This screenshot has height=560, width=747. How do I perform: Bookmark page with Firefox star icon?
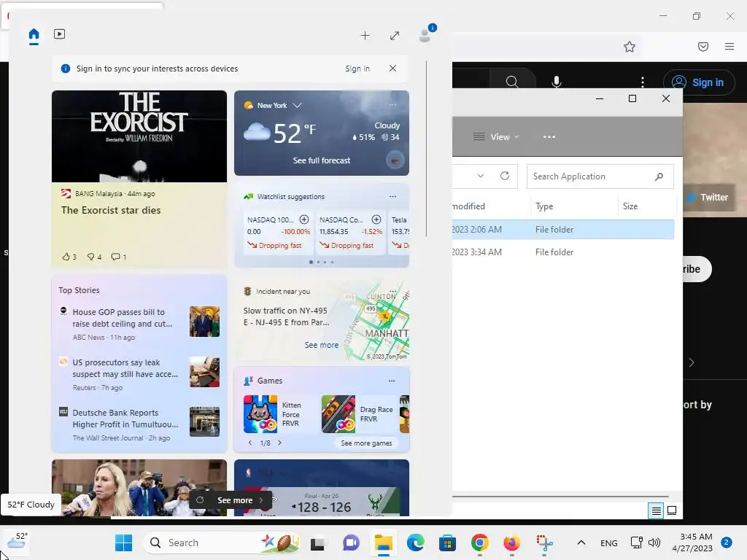[630, 47]
